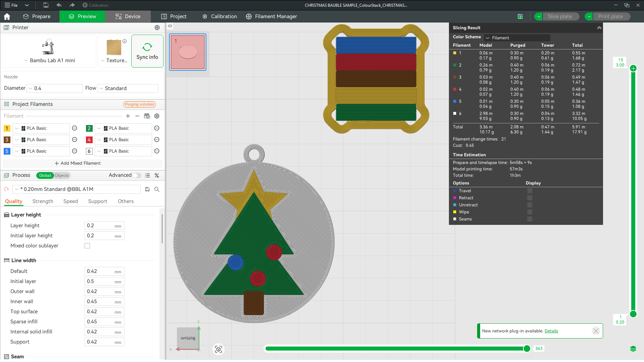Toggle Unretract display checkbox
Viewport: 644px width, 362px height.
[530, 205]
